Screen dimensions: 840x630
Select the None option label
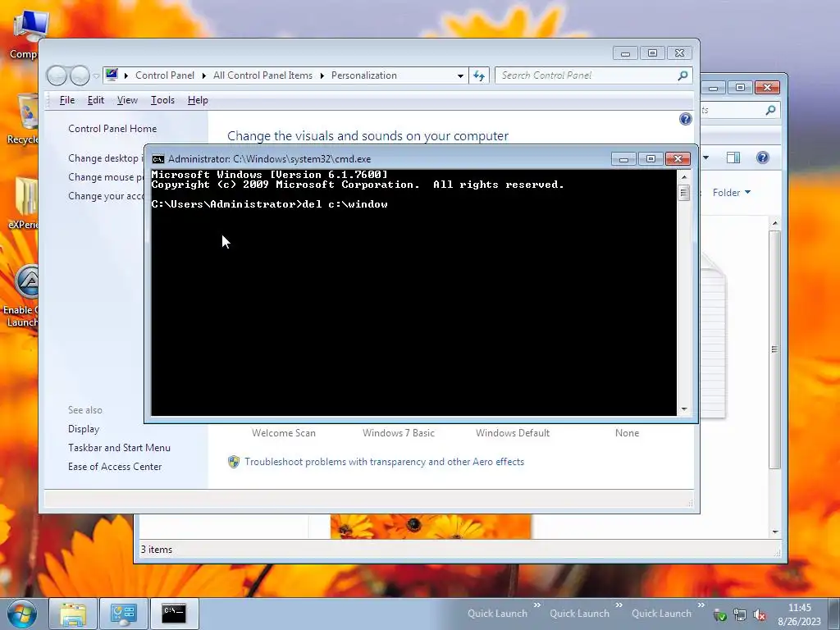click(x=627, y=433)
